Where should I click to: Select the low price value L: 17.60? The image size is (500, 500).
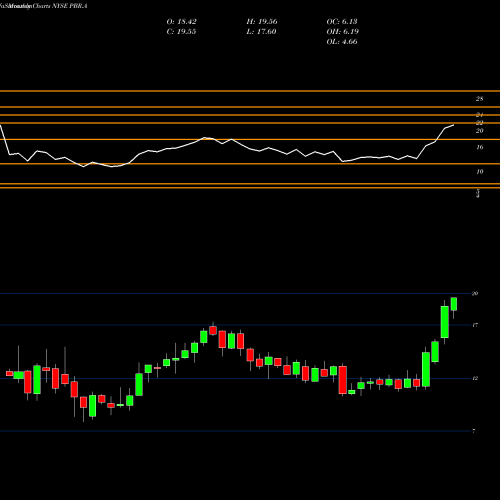pyautogui.click(x=261, y=32)
